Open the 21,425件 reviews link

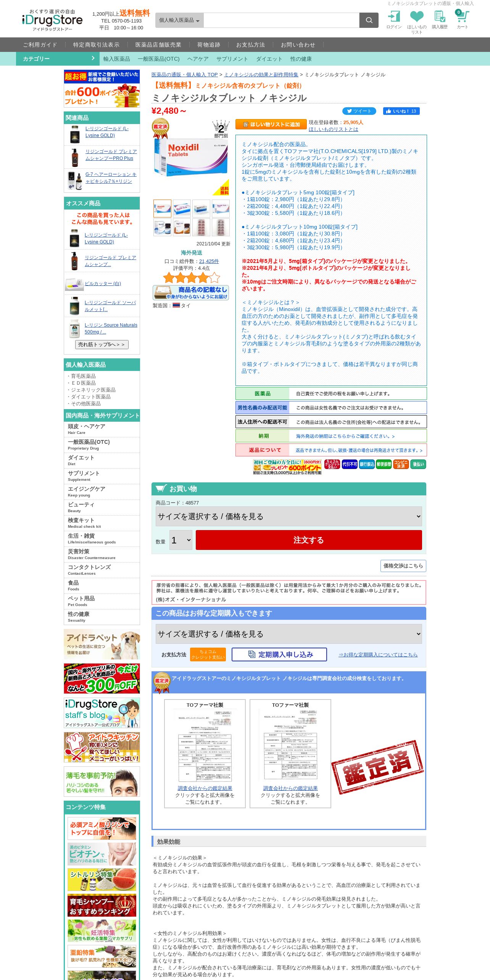209,261
